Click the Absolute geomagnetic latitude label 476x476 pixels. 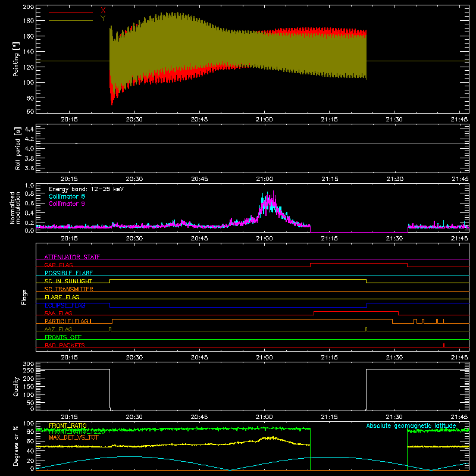point(411,425)
